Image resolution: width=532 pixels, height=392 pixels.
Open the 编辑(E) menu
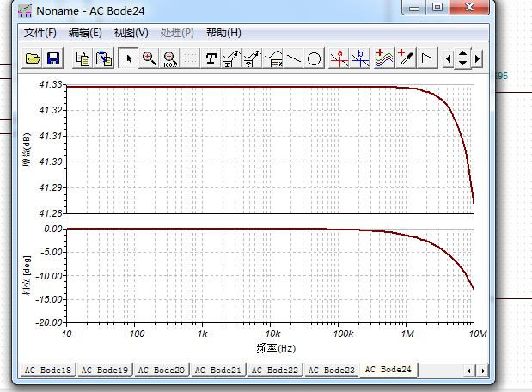[85, 33]
